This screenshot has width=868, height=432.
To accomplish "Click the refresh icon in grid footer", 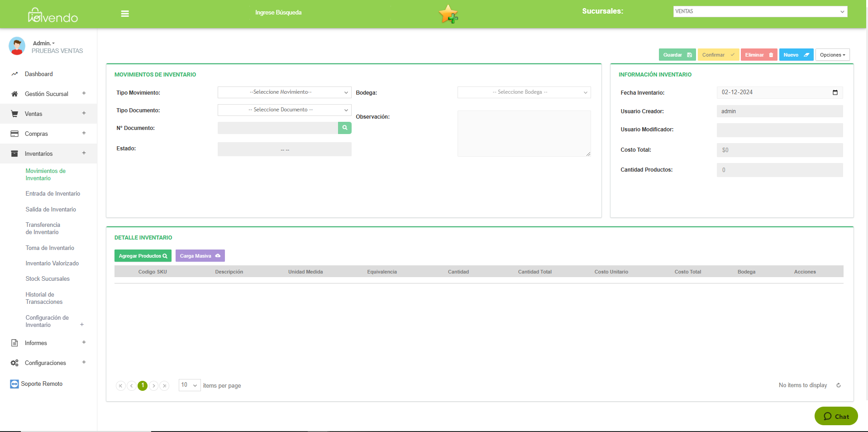I will 838,385.
